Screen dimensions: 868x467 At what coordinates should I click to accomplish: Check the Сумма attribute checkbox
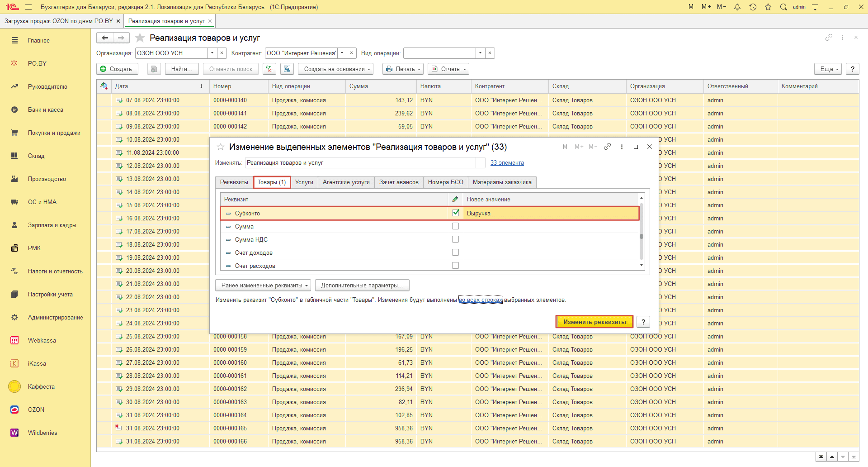pyautogui.click(x=456, y=226)
